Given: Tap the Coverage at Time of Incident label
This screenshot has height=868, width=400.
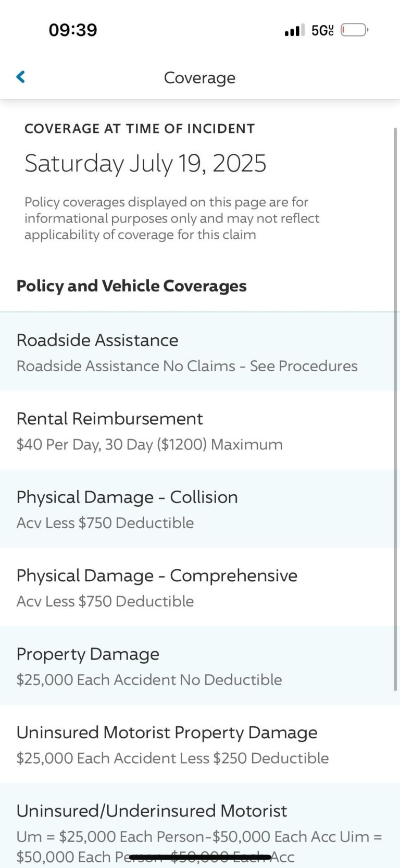Looking at the screenshot, I should (x=140, y=129).
